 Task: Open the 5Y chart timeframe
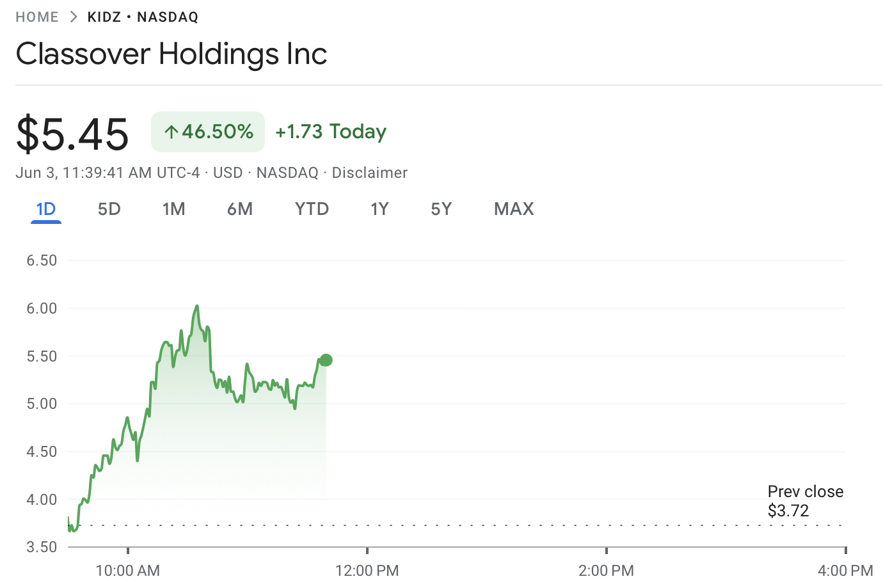pyautogui.click(x=441, y=209)
